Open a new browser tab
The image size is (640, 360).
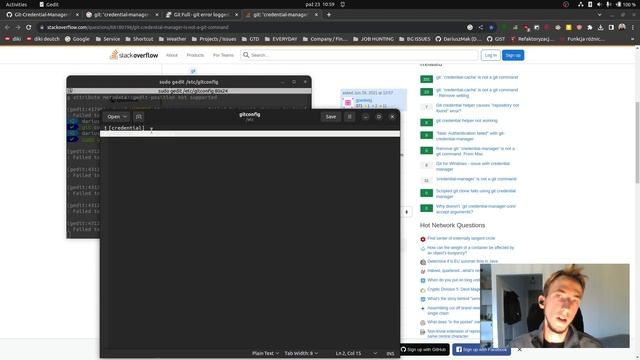pos(329,15)
